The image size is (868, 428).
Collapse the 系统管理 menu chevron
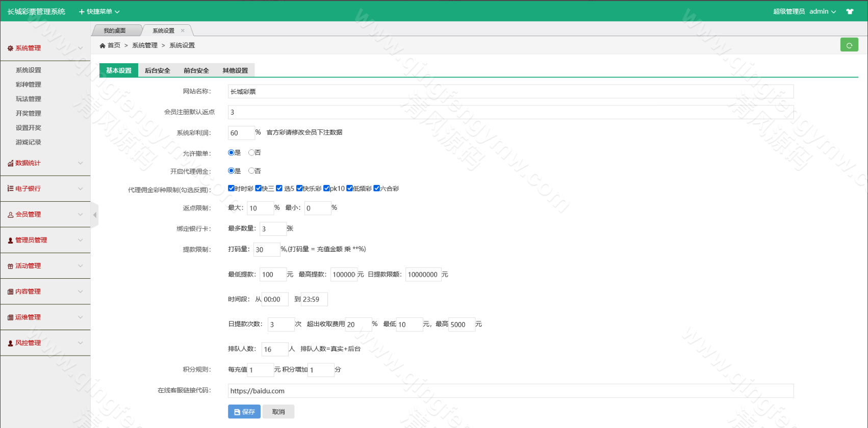tap(81, 48)
